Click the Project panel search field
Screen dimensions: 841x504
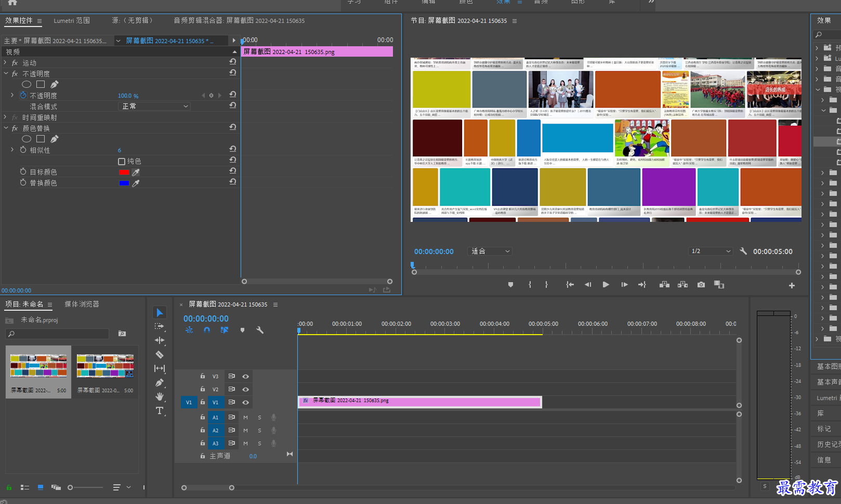(x=57, y=334)
